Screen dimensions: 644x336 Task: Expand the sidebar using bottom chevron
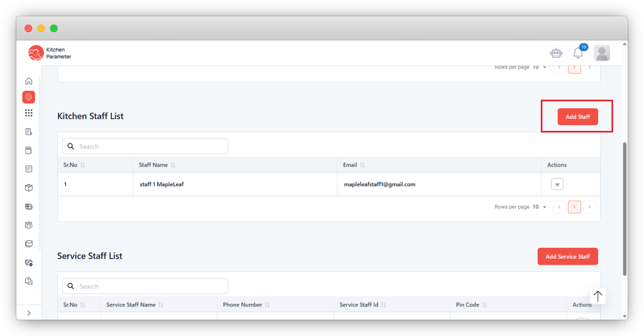(28, 313)
